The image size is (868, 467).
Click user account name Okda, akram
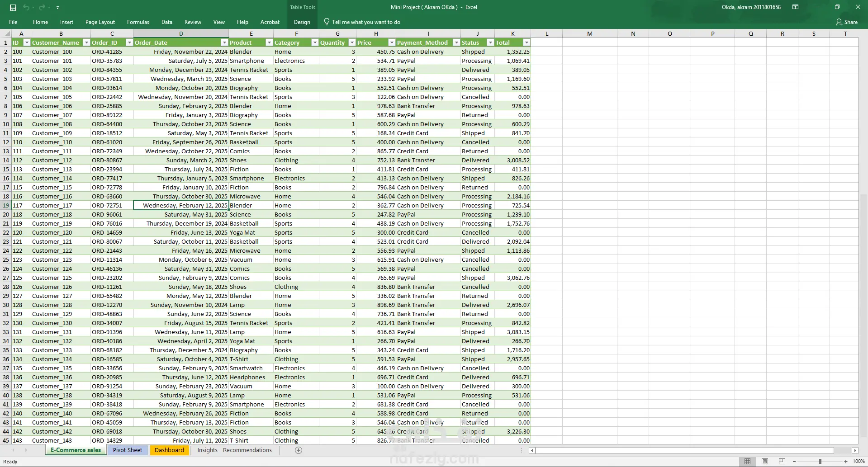click(x=751, y=7)
